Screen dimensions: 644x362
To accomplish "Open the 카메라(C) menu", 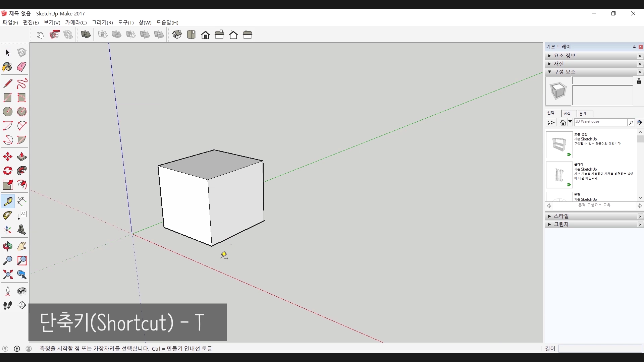I will [x=76, y=22].
